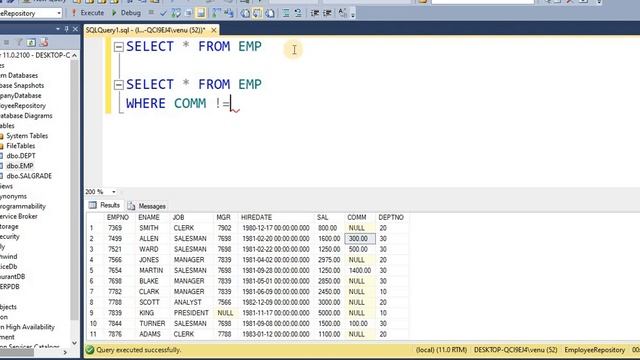Select row header number 6
Image resolution: width=640 pixels, height=360 pixels.
95,281
